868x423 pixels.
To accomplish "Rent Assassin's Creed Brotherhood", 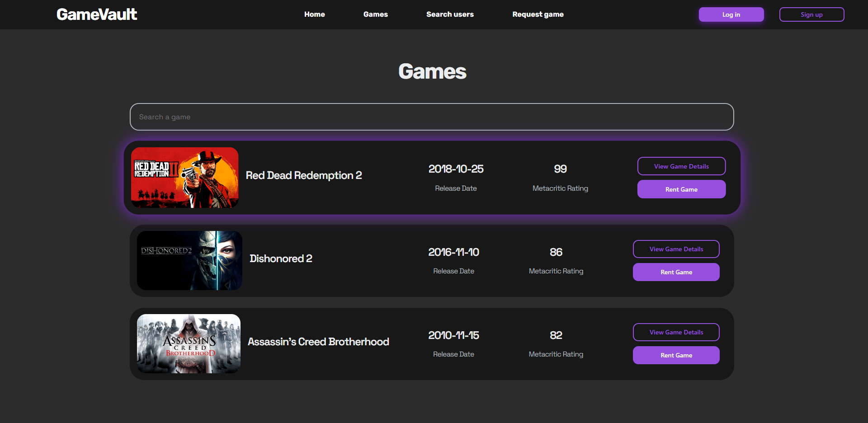I will 676,355.
